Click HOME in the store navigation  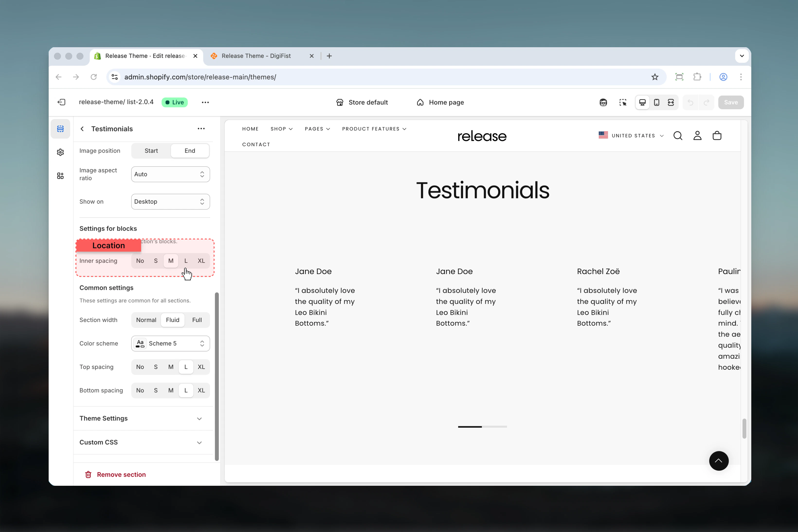click(250, 129)
